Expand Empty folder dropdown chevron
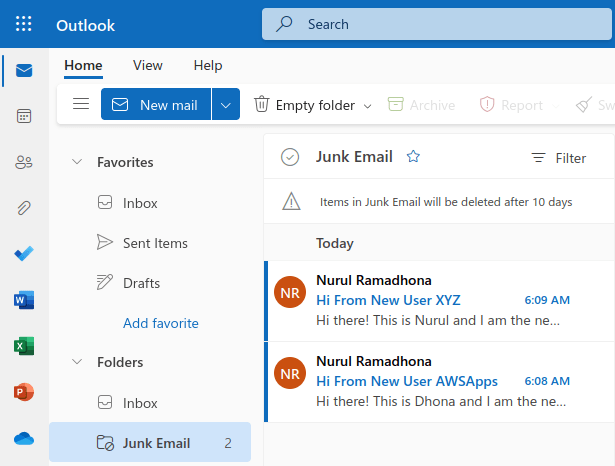The width and height of the screenshot is (615, 466). (367, 106)
